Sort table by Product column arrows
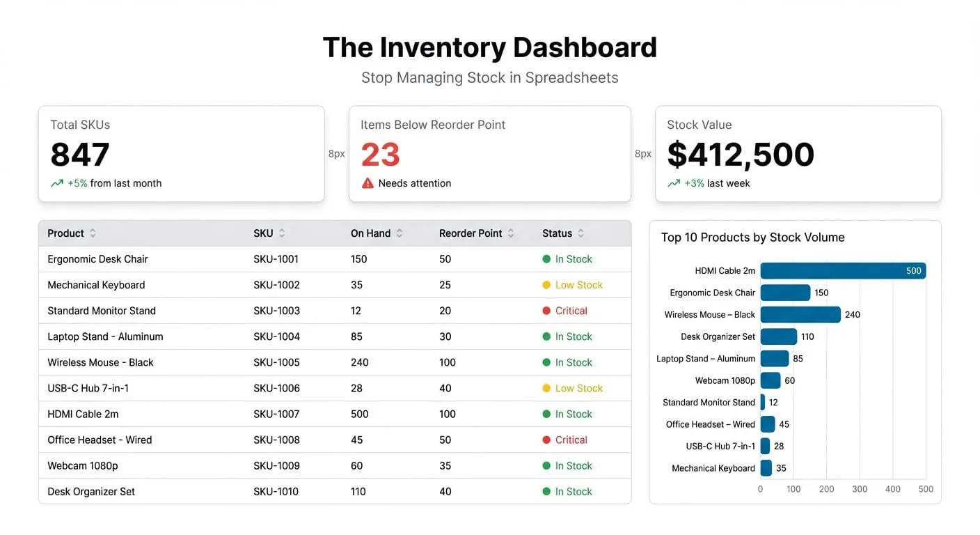Screen dimensions: 980x535 (93, 233)
